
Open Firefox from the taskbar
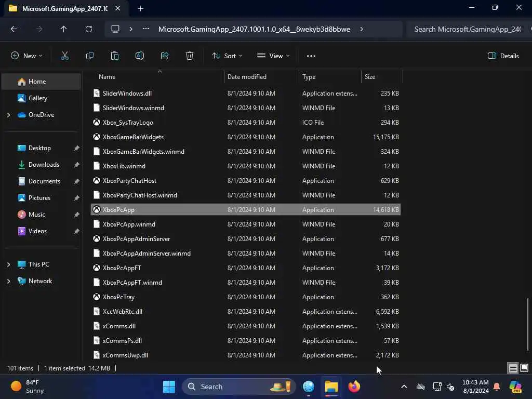tap(354, 387)
